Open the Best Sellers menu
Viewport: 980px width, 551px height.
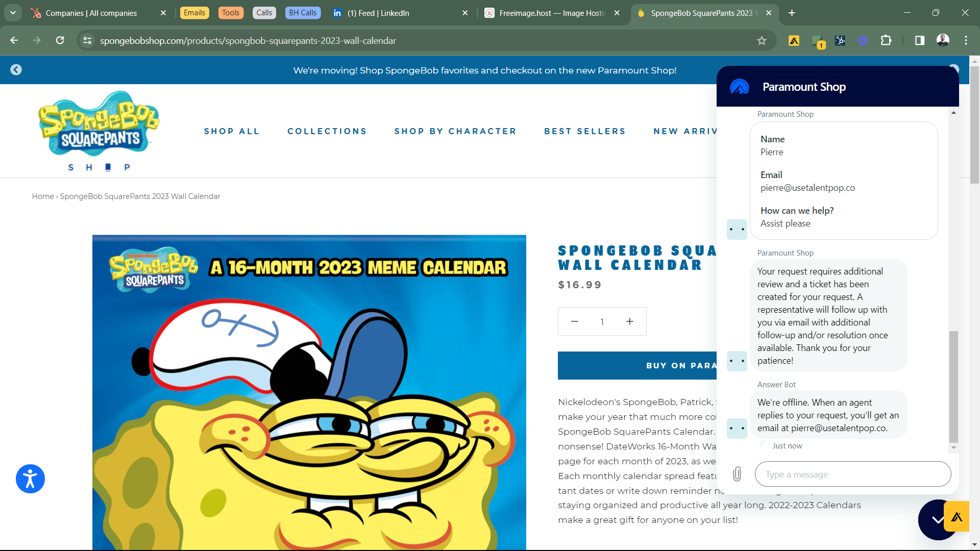585,132
